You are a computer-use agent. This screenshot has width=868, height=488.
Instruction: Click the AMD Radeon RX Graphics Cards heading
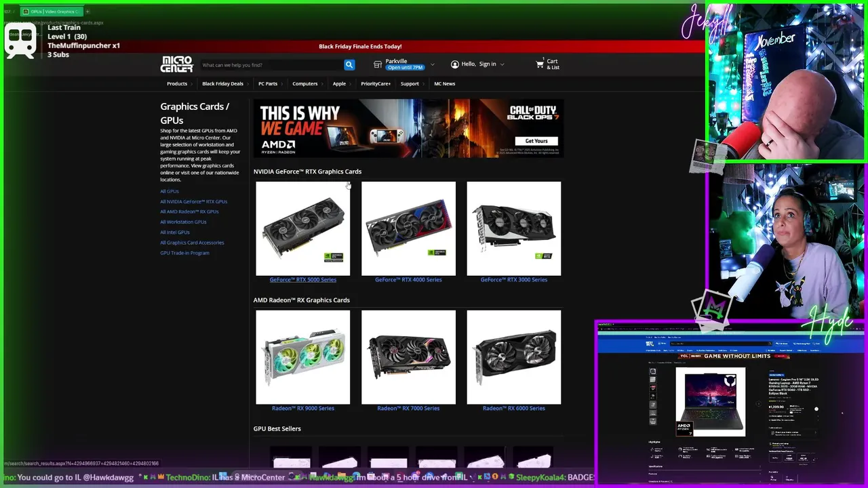coord(302,300)
